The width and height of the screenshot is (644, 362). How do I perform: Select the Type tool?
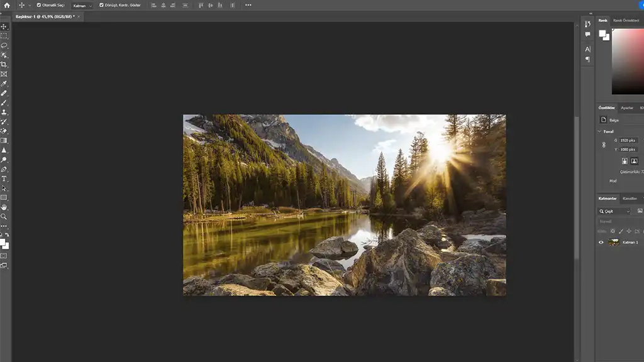coord(4,178)
